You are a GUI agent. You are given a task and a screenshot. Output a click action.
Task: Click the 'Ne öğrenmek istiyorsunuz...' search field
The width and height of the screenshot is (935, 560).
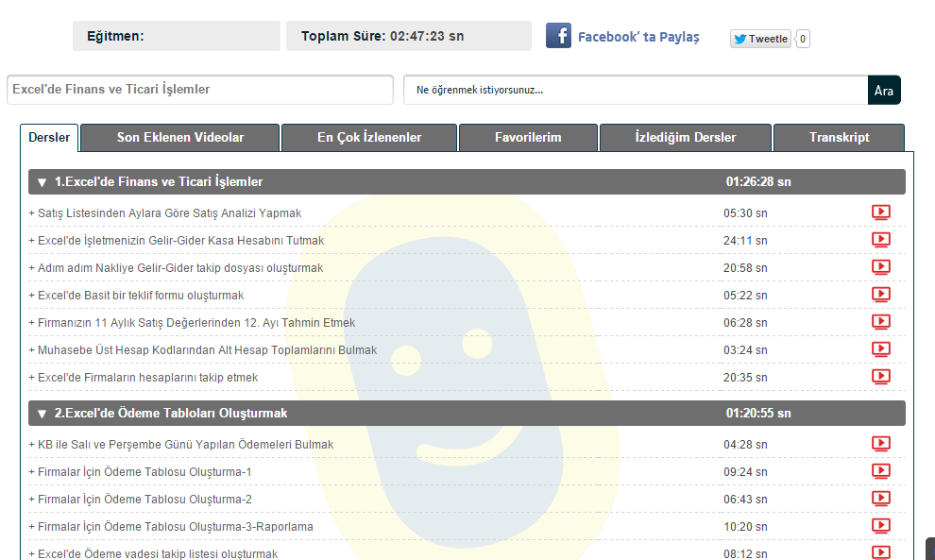point(635,91)
